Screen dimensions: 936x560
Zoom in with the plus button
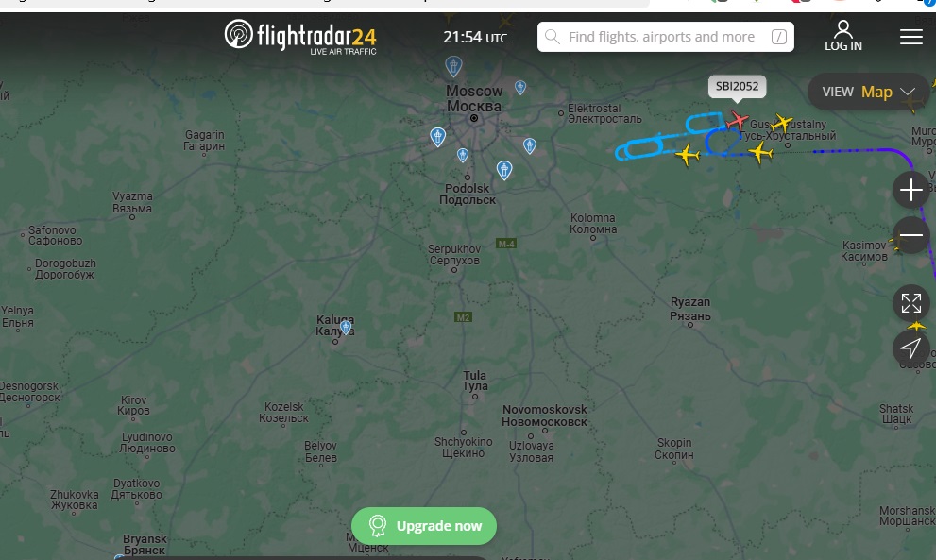click(910, 190)
